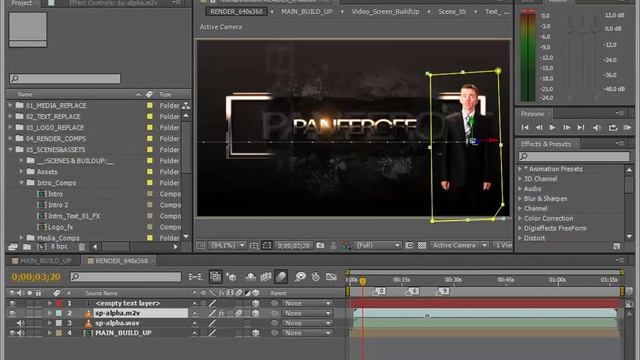Screen dimensions: 640x360
Task: Open Parent dropdown for sp-alpha.wav layer
Action: coord(307,323)
